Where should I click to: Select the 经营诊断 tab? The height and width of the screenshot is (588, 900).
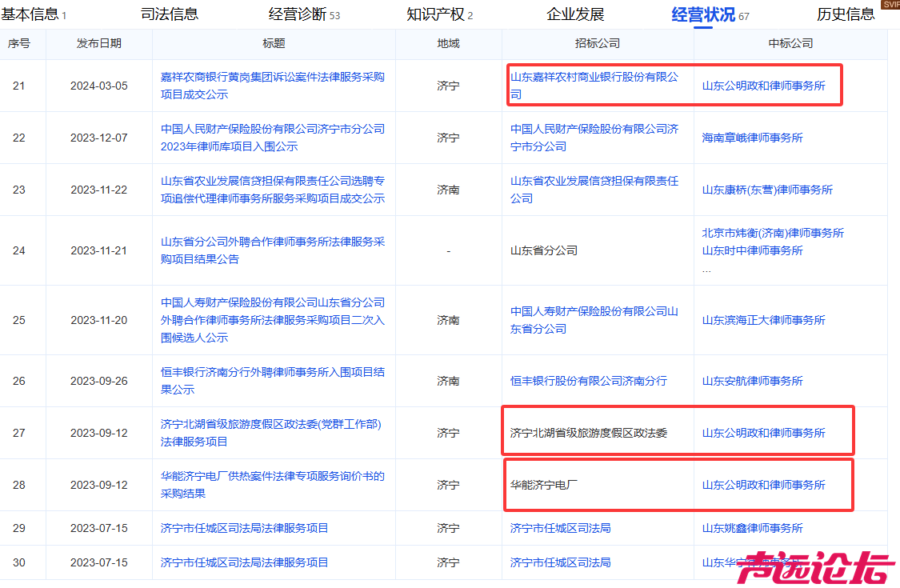298,14
